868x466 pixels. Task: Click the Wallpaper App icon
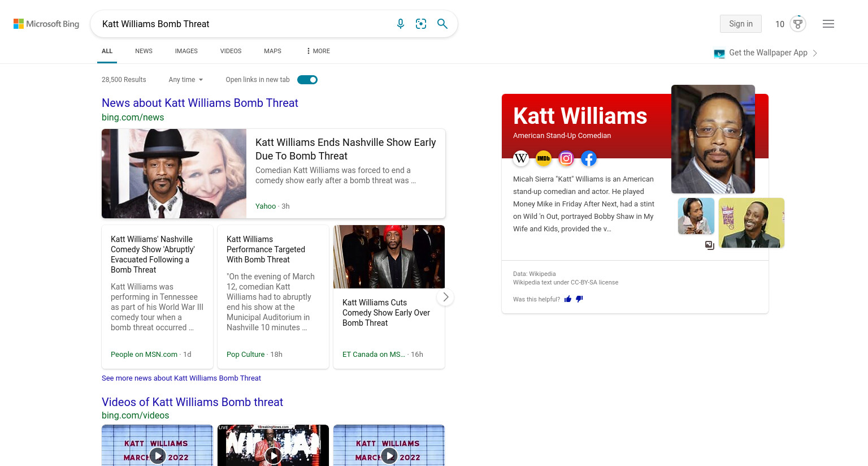point(719,54)
